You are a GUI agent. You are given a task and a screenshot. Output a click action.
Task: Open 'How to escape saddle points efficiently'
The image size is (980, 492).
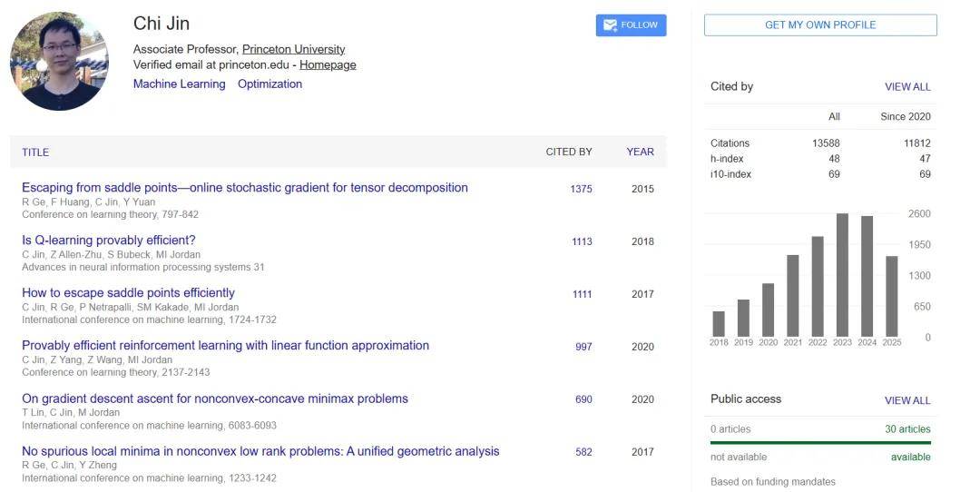point(128,293)
